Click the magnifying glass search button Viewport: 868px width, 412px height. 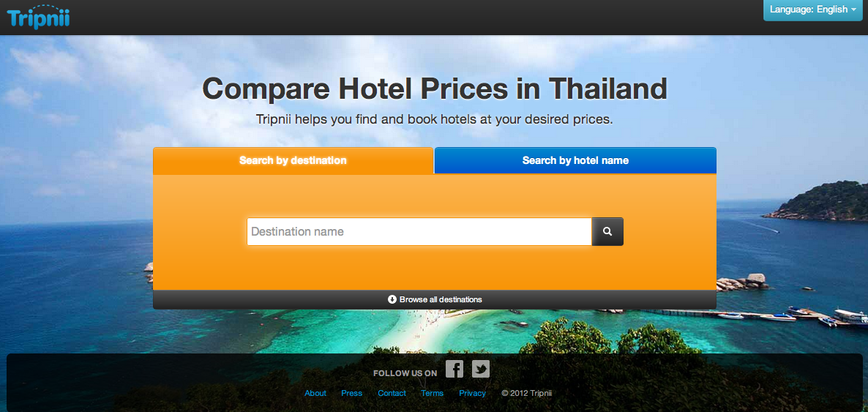(607, 231)
